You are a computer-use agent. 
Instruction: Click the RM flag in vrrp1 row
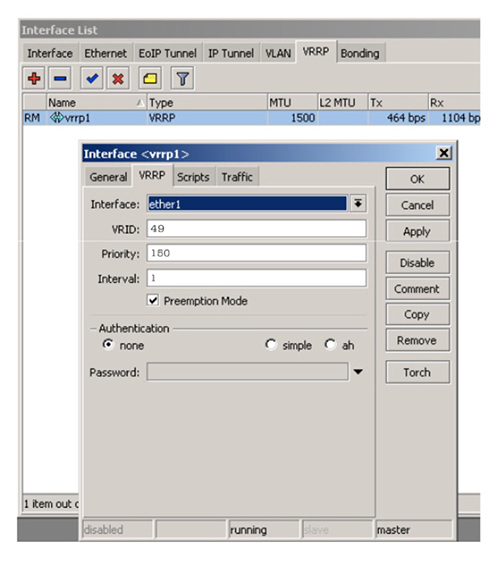click(32, 118)
